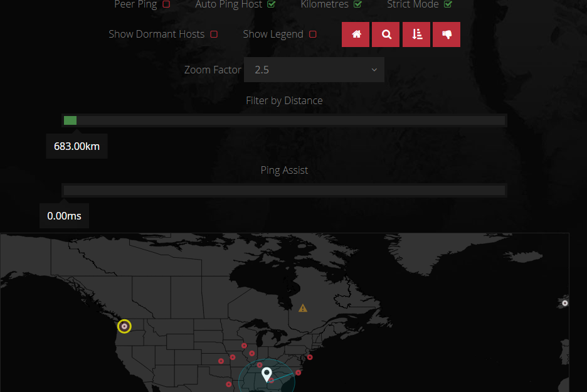Click the 683.00km distance value
587x392 pixels.
[77, 146]
